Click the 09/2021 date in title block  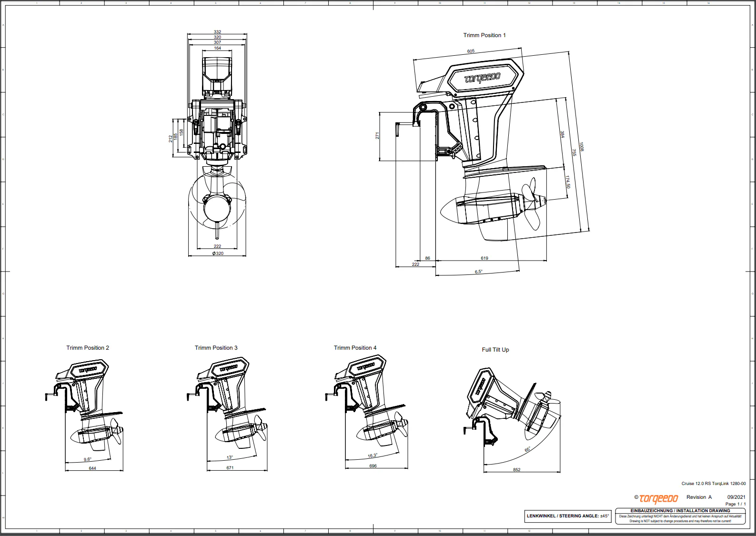click(x=736, y=497)
